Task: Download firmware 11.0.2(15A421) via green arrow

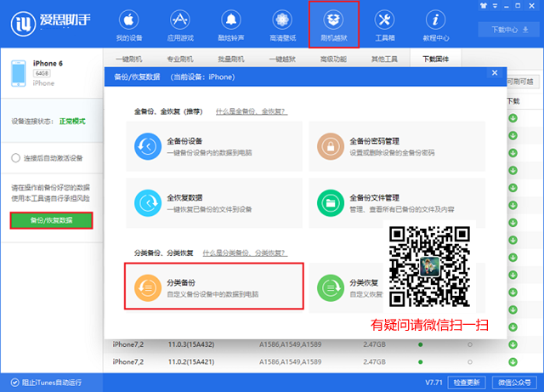Action: click(513, 361)
